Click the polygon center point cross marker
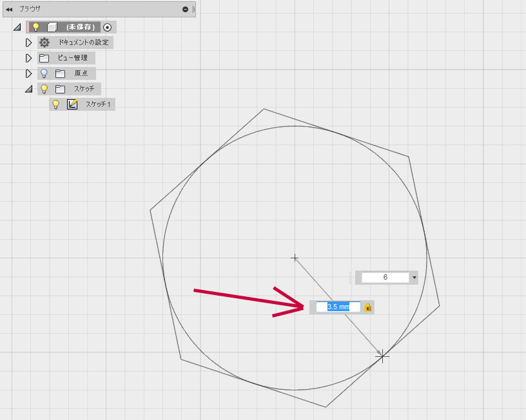The height and width of the screenshot is (420, 526). pos(294,258)
